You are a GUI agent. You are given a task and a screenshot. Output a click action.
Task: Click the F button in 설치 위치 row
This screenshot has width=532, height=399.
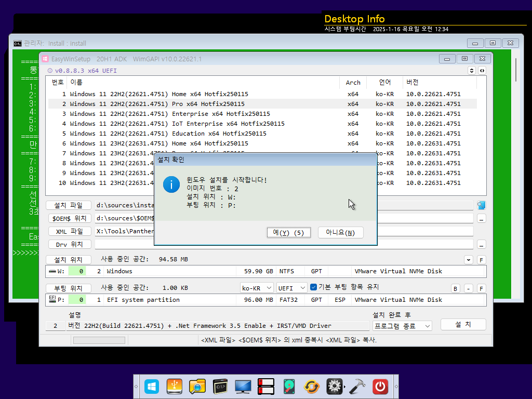pyautogui.click(x=481, y=260)
